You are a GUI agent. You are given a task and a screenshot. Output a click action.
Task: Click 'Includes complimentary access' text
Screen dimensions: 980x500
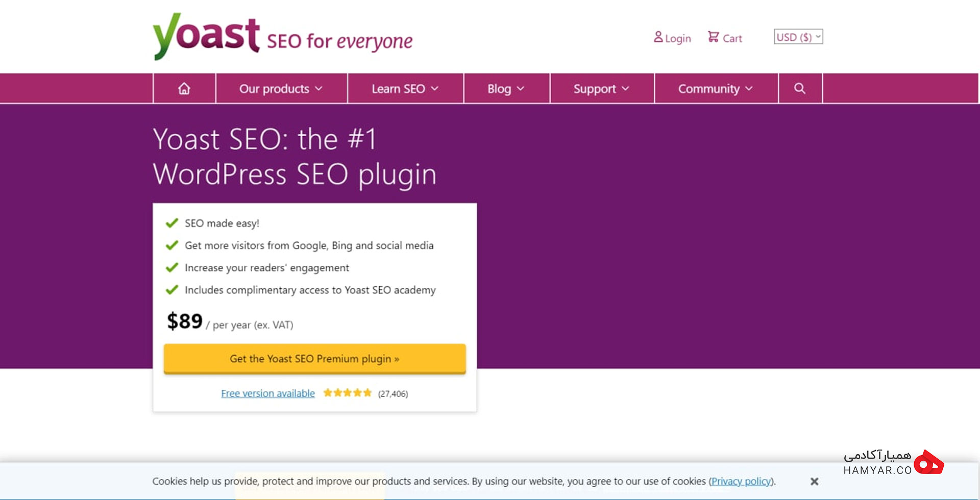pyautogui.click(x=310, y=290)
